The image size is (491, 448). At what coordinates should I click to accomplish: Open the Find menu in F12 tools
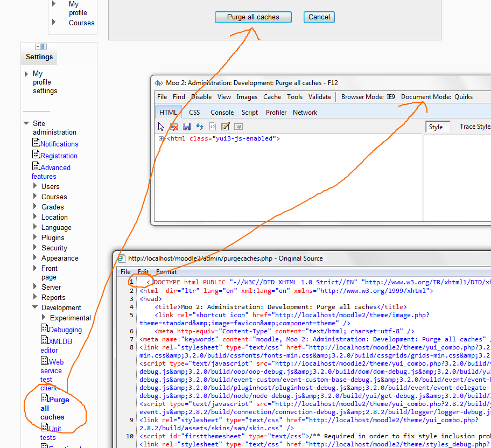pos(179,97)
